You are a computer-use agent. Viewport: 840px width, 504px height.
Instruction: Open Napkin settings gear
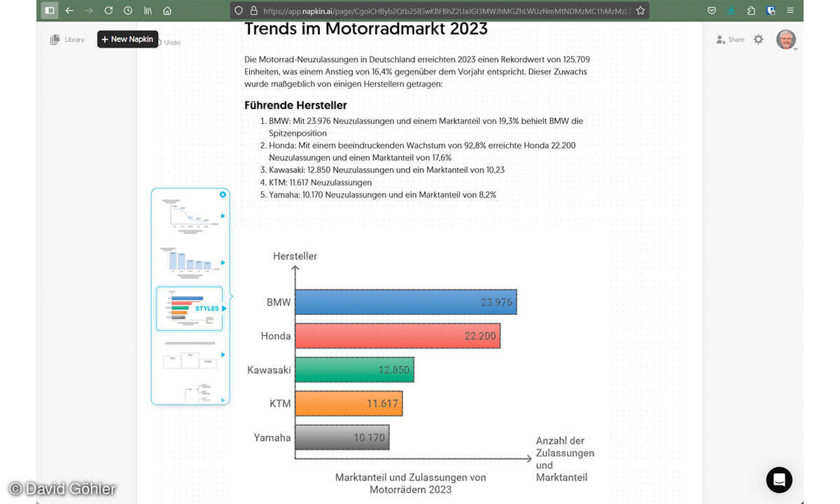tap(758, 39)
